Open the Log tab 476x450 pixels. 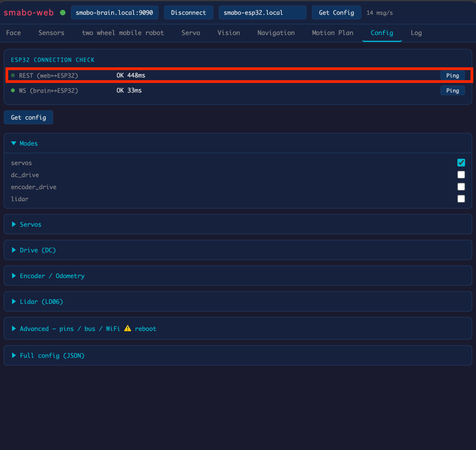[416, 33]
